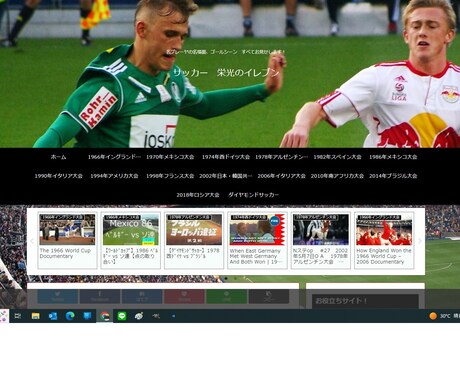
Task: Click the red Pocket share button
Action: 184,296
